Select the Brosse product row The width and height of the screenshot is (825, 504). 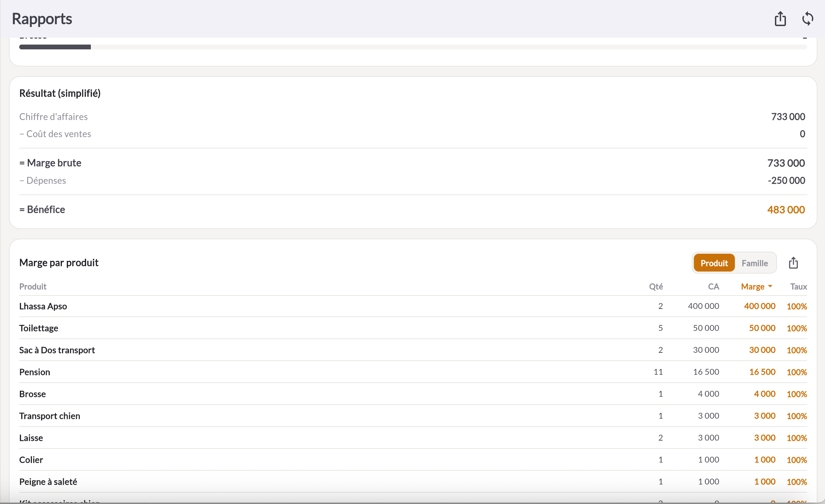pos(413,394)
